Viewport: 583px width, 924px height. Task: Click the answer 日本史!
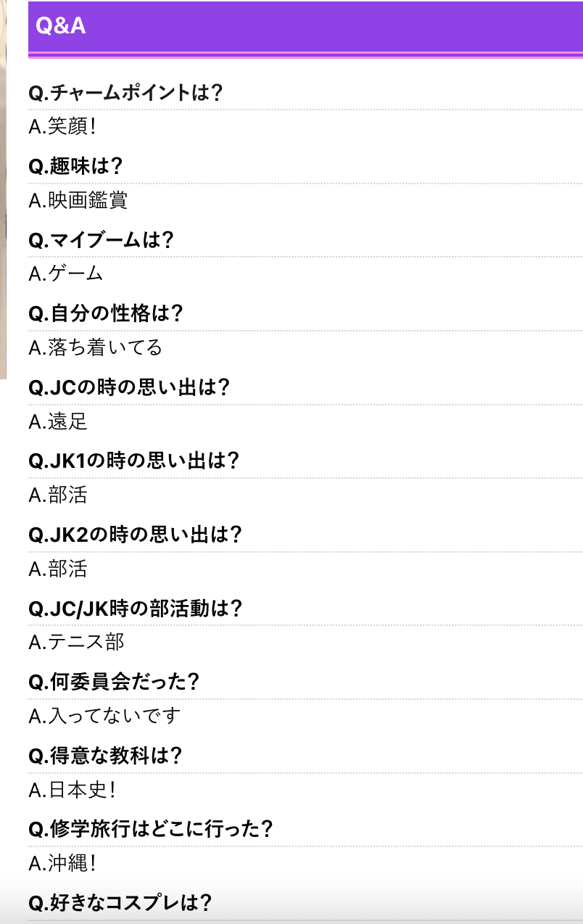[x=72, y=790]
